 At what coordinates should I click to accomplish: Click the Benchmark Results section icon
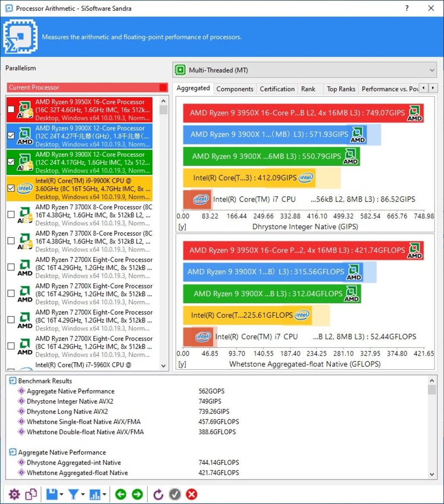(13, 381)
